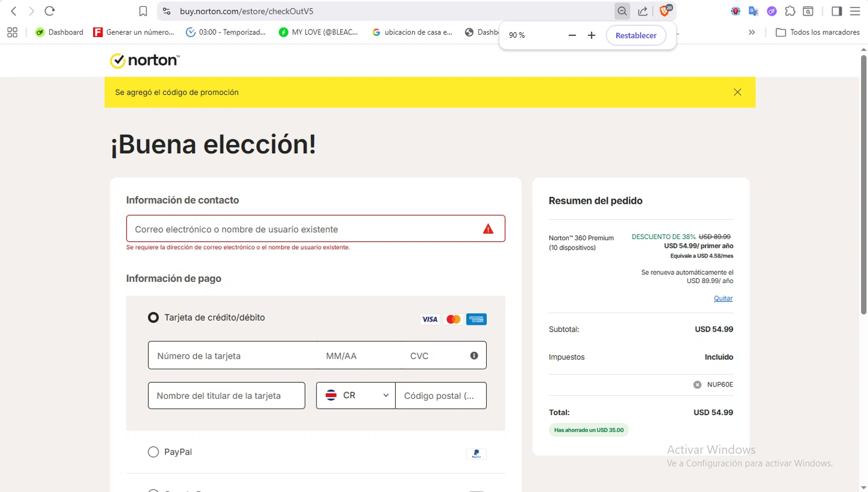
Task: Toggle the browser sidebar panel icon
Action: click(x=837, y=11)
